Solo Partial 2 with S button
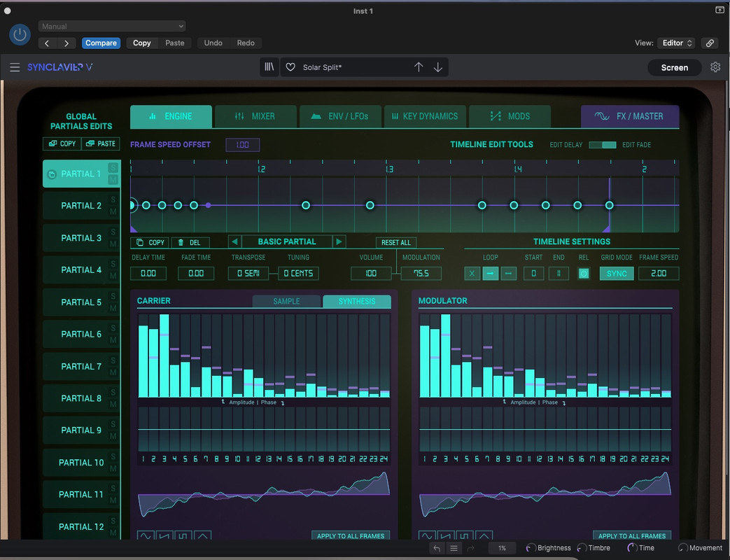Screen dimensions: 730x560 tap(113, 199)
